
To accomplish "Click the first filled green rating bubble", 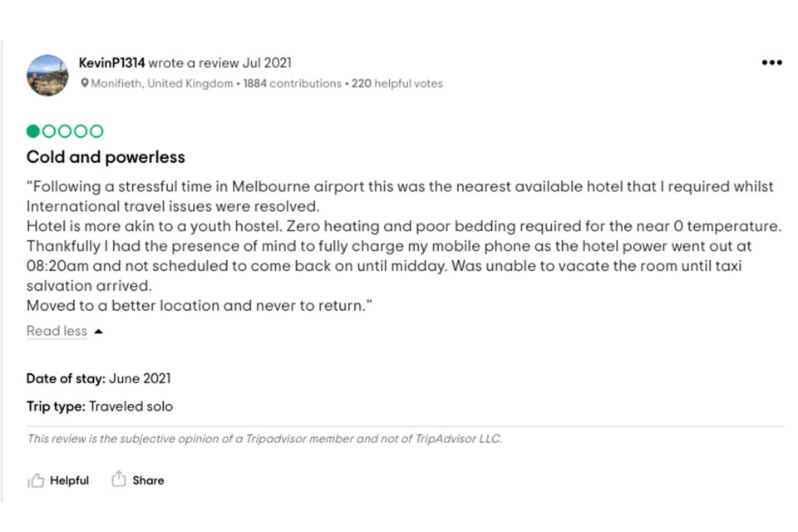I will click(x=33, y=131).
